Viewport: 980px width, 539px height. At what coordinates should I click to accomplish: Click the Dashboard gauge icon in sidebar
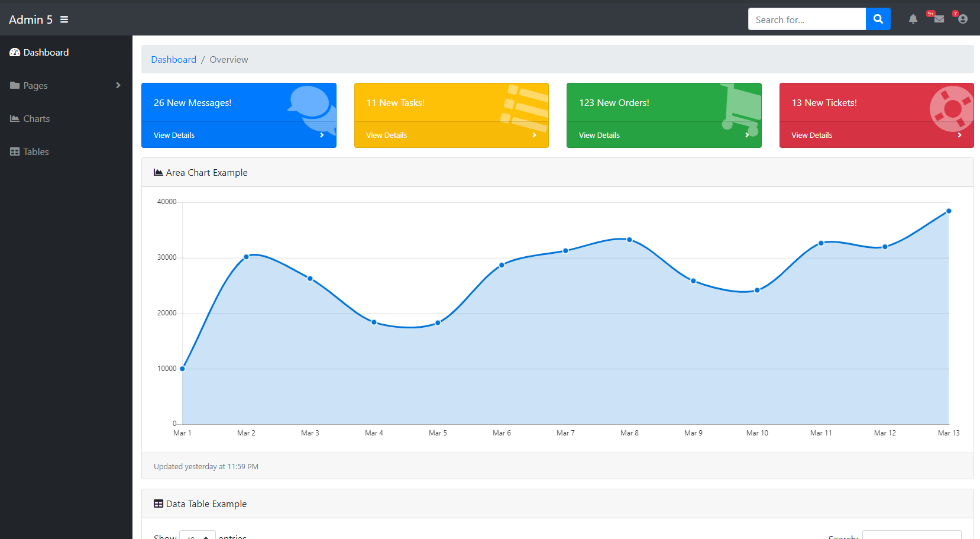pos(15,53)
